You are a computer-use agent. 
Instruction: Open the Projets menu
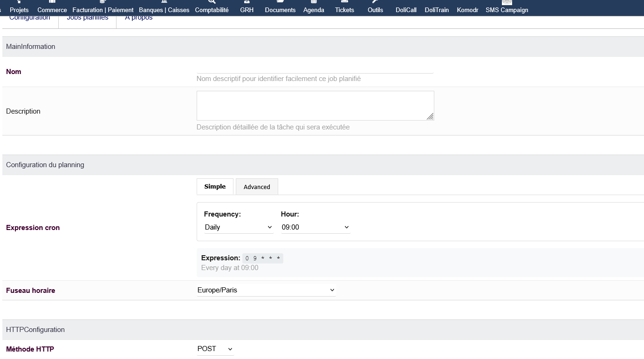tap(19, 9)
